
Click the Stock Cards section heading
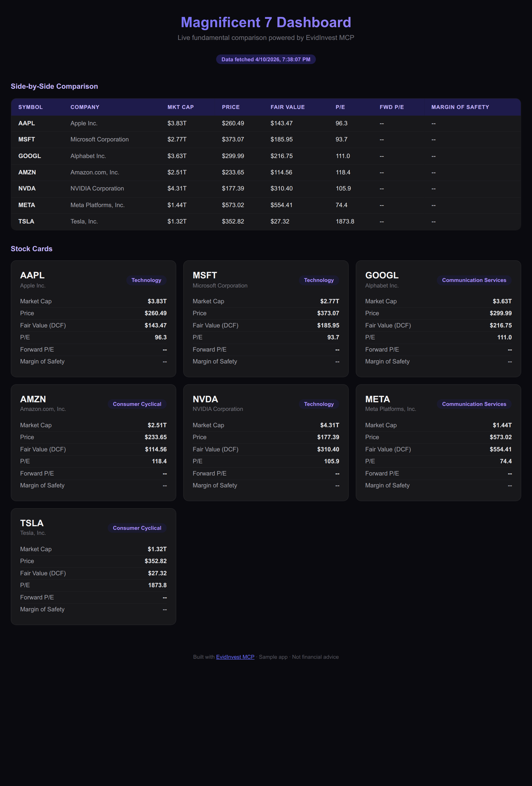click(31, 249)
